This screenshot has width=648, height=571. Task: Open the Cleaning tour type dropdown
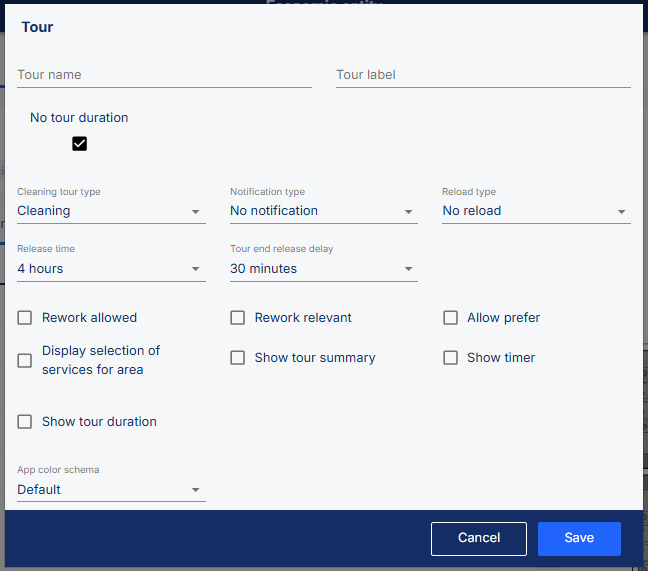pos(111,211)
